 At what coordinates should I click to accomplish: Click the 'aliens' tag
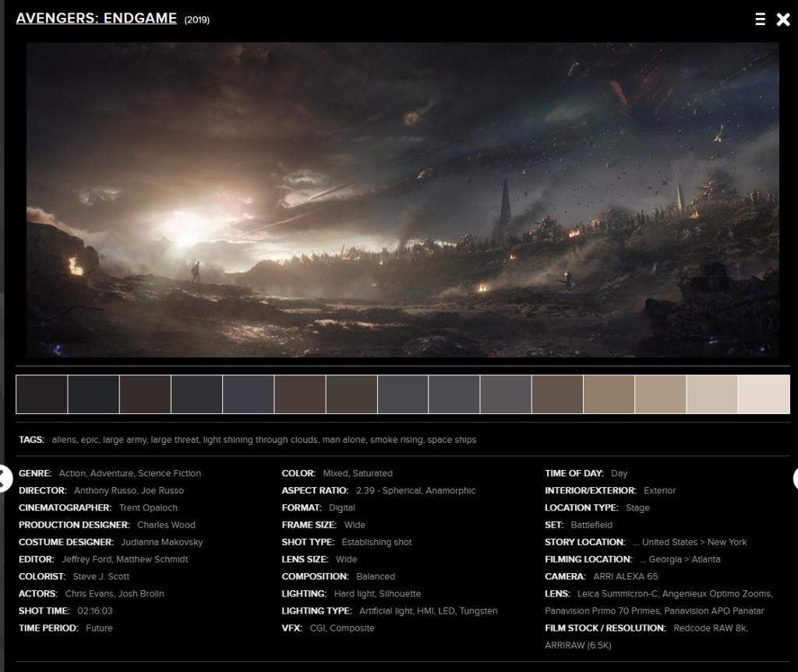click(x=64, y=440)
